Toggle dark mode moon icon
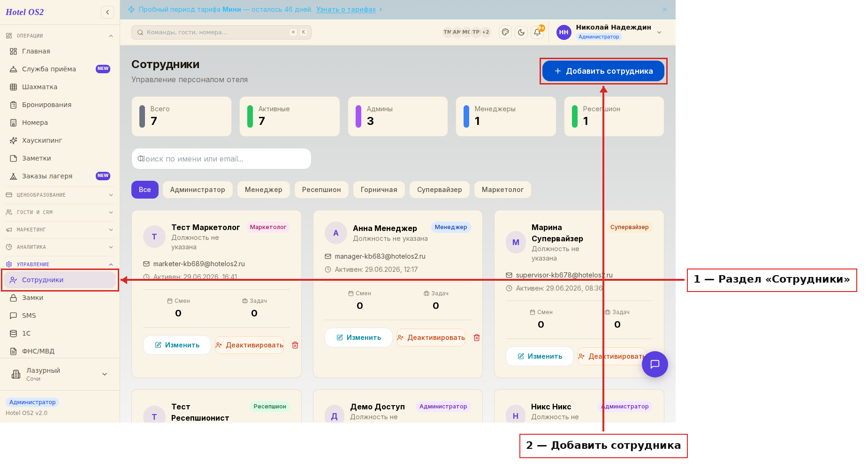The image size is (868, 469). point(521,32)
